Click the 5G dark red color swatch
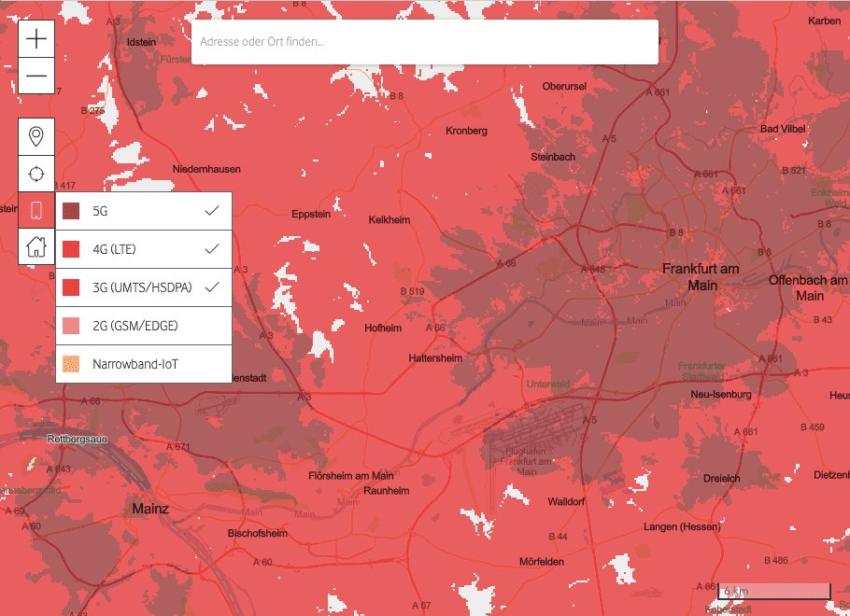 click(72, 212)
